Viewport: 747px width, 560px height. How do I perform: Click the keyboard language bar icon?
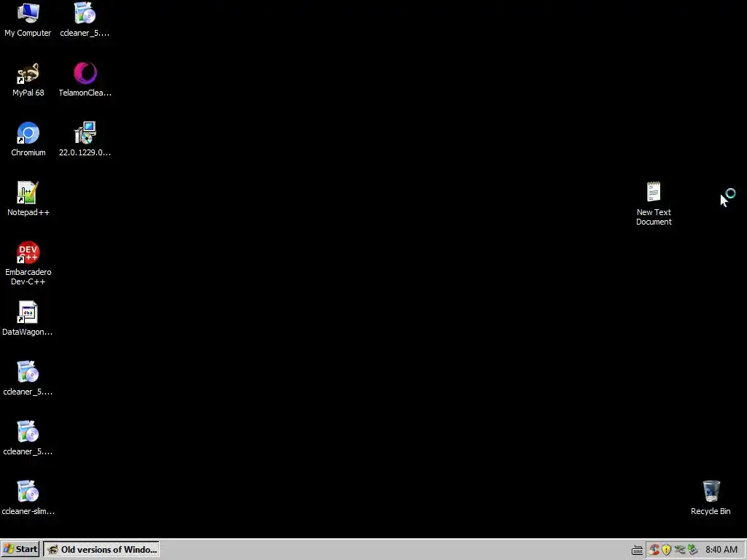click(637, 550)
